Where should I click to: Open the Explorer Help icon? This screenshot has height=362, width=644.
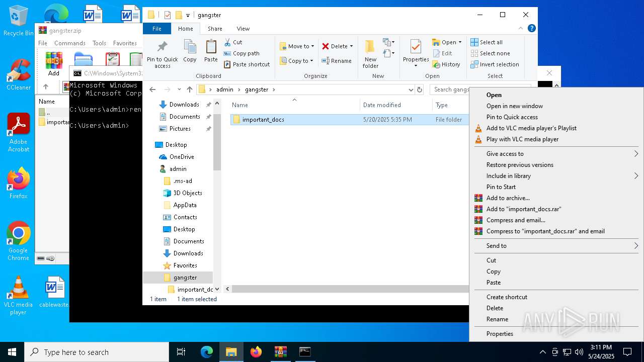tap(531, 29)
